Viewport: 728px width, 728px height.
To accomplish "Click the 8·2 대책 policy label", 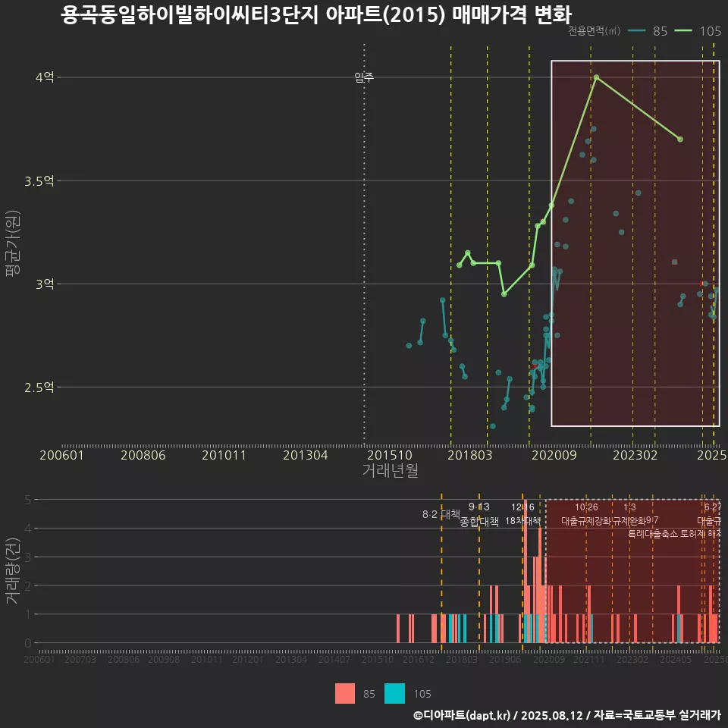I will (441, 514).
